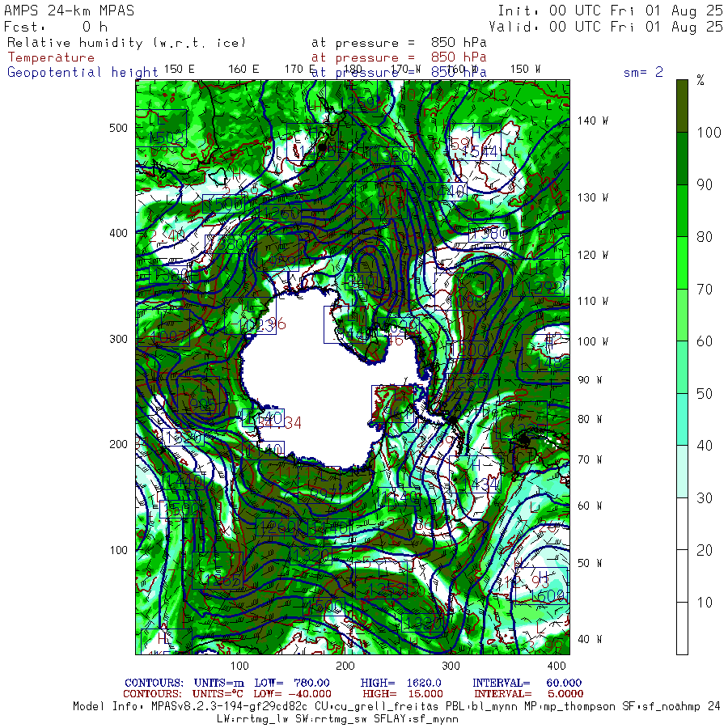The image size is (728, 728).
Task: Select the red 'at pressure = 850 hPa' text
Action: click(399, 57)
